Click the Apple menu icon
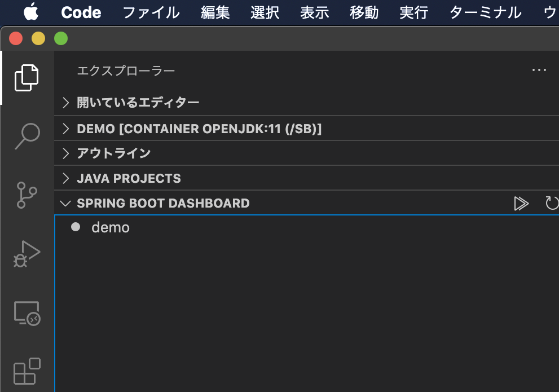 click(x=31, y=12)
